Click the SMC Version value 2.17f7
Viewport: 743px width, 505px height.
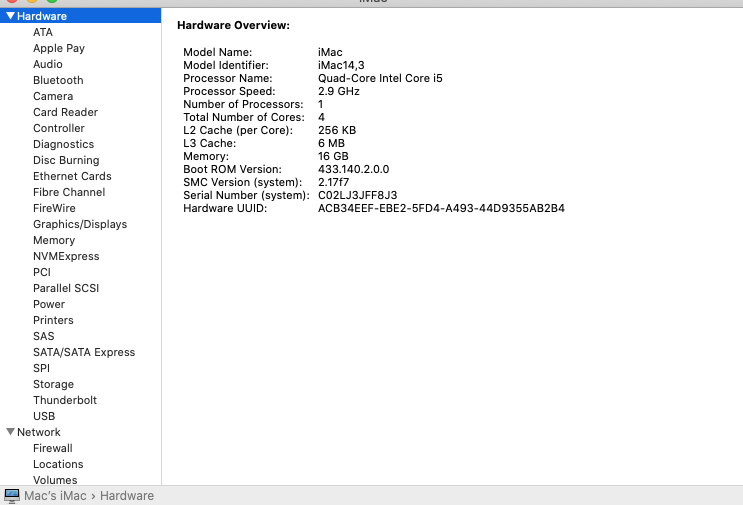[334, 182]
